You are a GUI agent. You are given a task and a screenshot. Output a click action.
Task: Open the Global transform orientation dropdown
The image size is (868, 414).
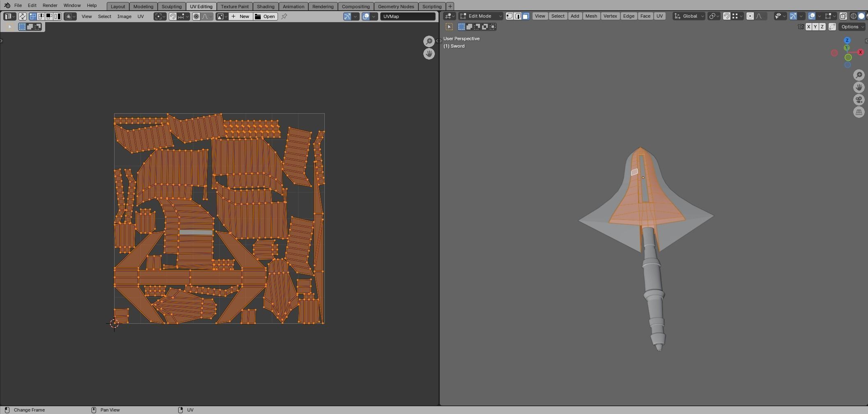coord(689,16)
